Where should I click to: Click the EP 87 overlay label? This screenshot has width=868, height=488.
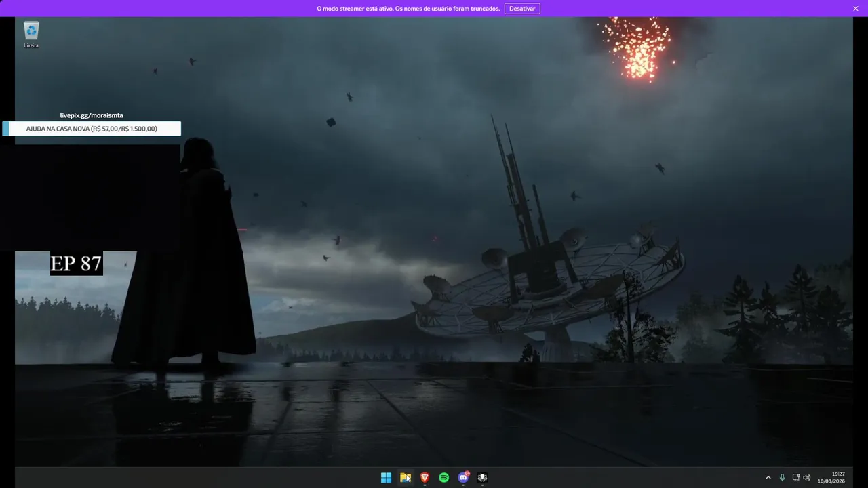77,263
